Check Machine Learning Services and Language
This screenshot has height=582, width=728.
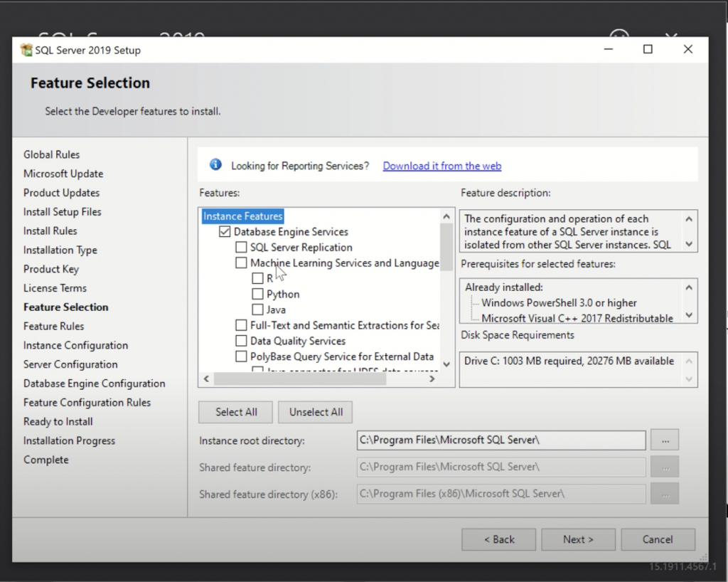[x=241, y=263]
